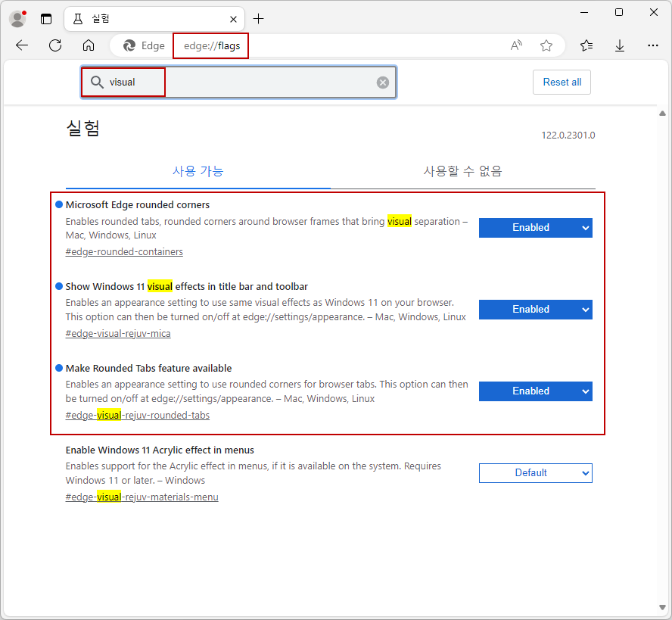The image size is (672, 620).
Task: Switch to the 사용할 수 없음 tab
Action: (463, 171)
